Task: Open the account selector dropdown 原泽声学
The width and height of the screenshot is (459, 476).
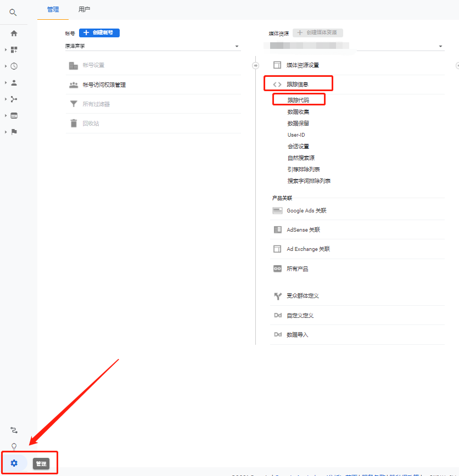Action: 153,46
